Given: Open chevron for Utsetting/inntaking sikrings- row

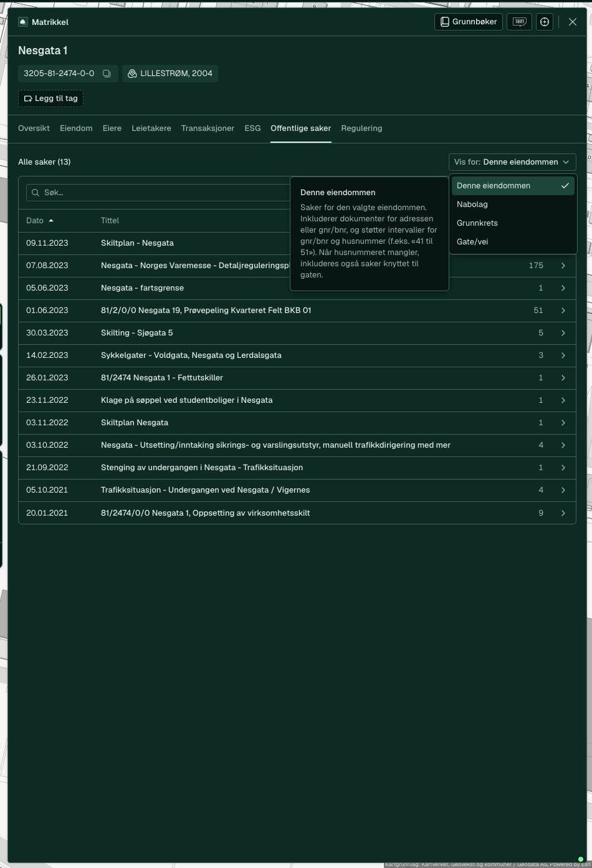Looking at the screenshot, I should (x=563, y=445).
